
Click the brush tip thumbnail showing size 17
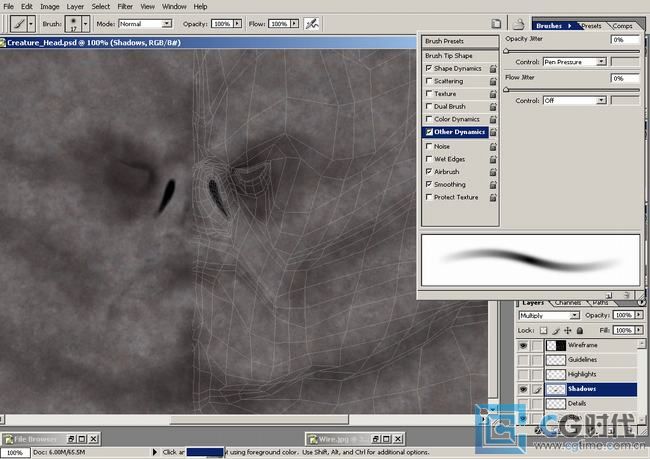coord(73,24)
